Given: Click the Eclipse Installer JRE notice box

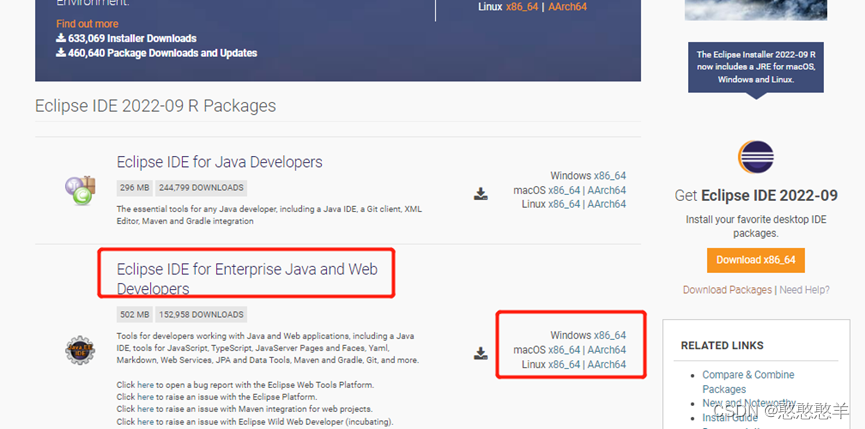Looking at the screenshot, I should (x=756, y=67).
